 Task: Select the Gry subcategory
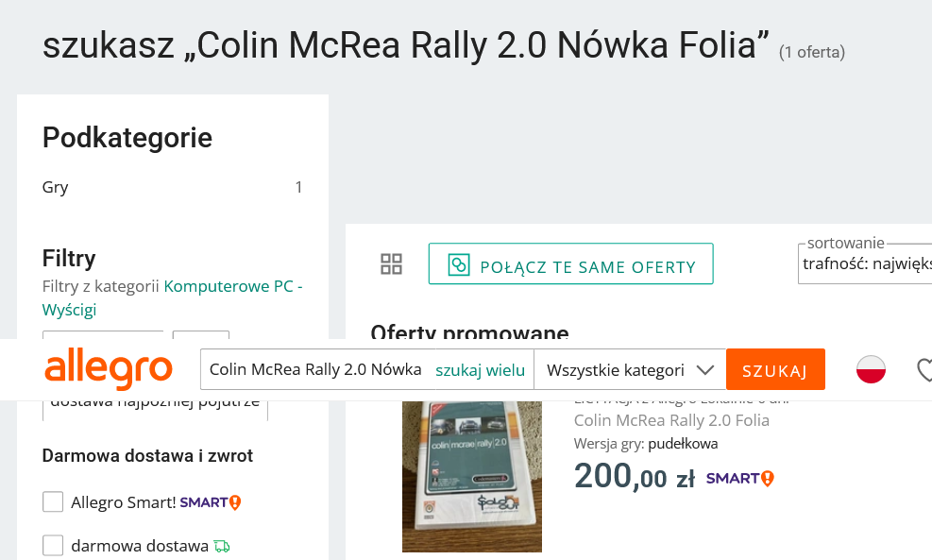[x=56, y=187]
